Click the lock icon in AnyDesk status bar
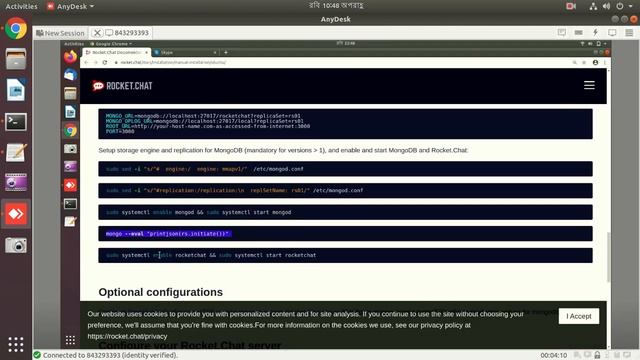 [597, 355]
